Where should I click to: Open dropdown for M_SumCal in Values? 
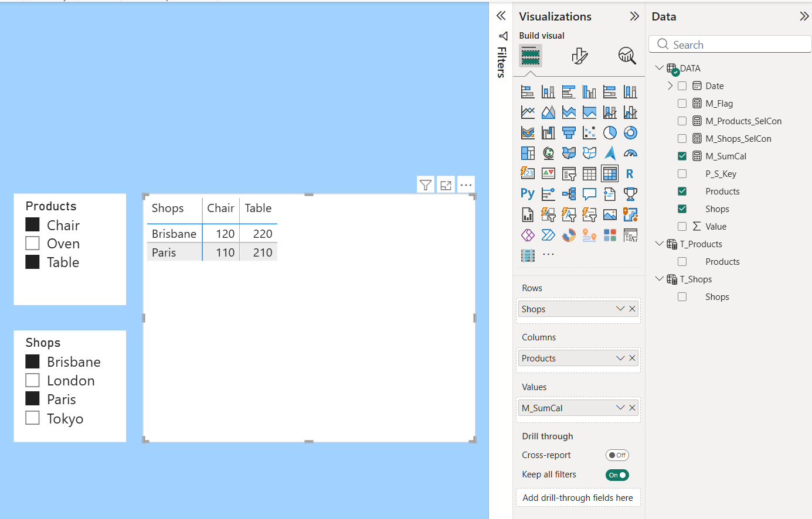(620, 408)
